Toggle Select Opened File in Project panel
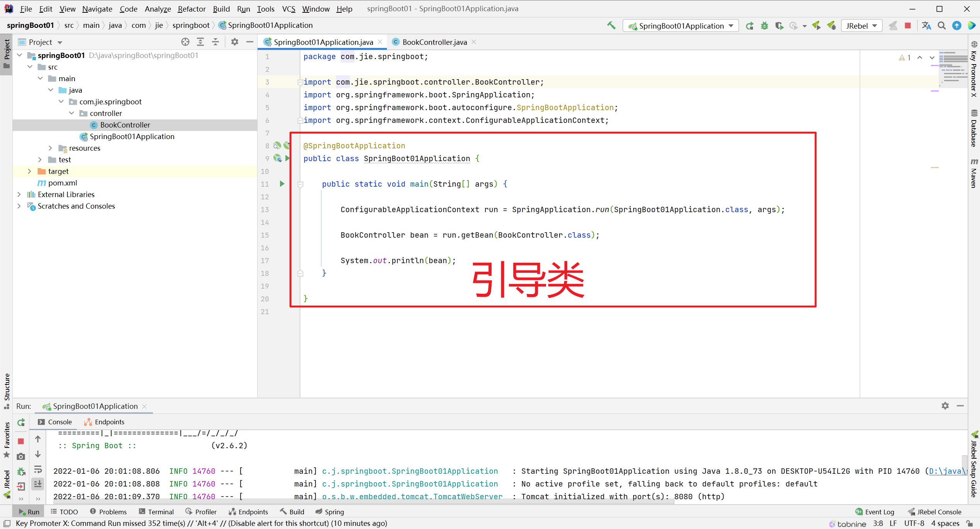 point(185,42)
